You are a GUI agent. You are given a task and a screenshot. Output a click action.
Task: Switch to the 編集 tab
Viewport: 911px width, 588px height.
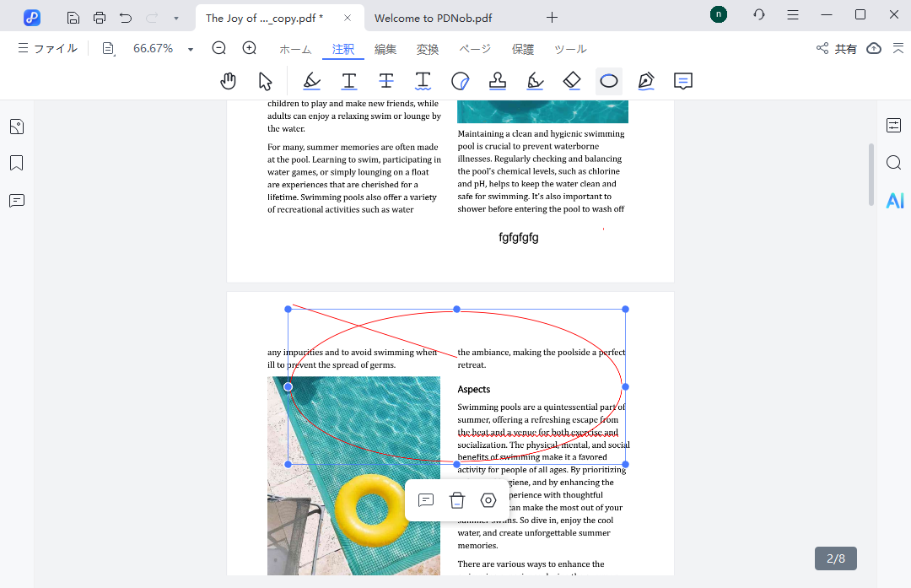pyautogui.click(x=385, y=49)
